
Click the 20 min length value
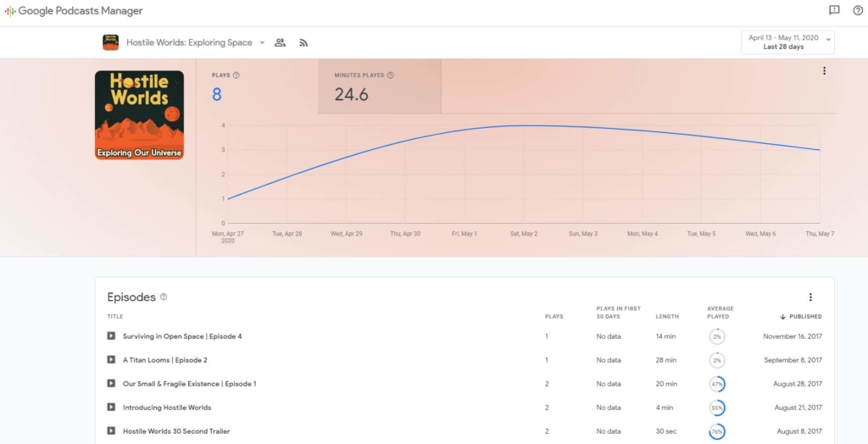pyautogui.click(x=666, y=384)
